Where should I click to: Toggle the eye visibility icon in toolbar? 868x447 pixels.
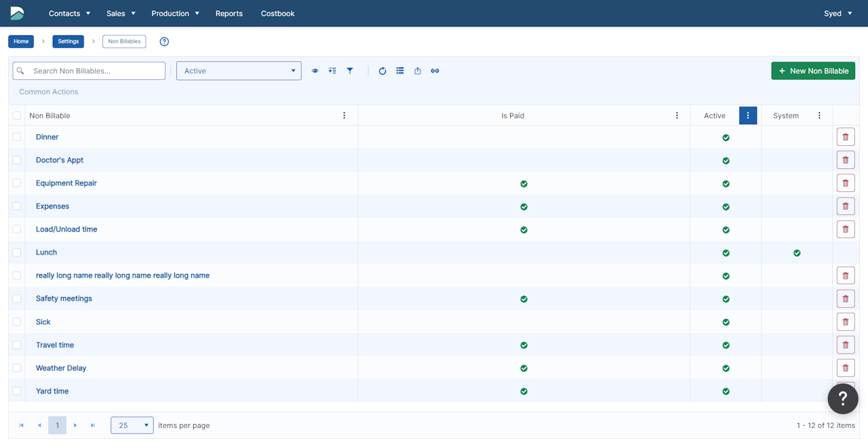[315, 71]
